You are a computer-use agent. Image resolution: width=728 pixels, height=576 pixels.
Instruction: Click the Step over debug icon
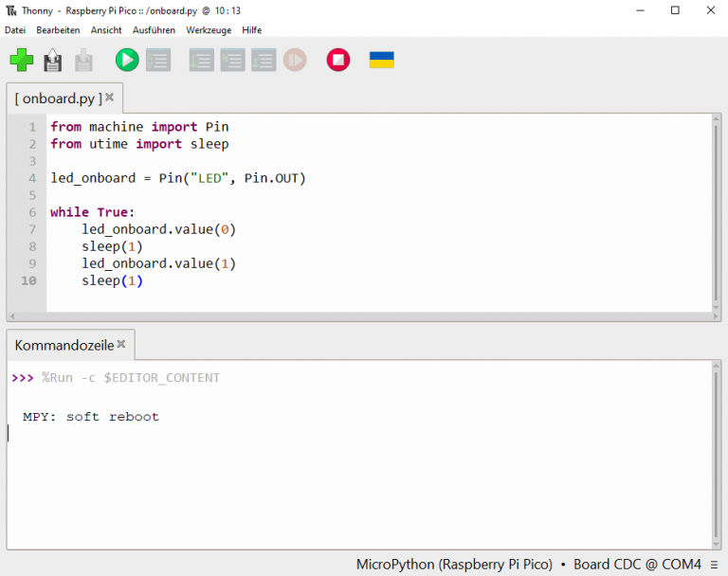[201, 61]
